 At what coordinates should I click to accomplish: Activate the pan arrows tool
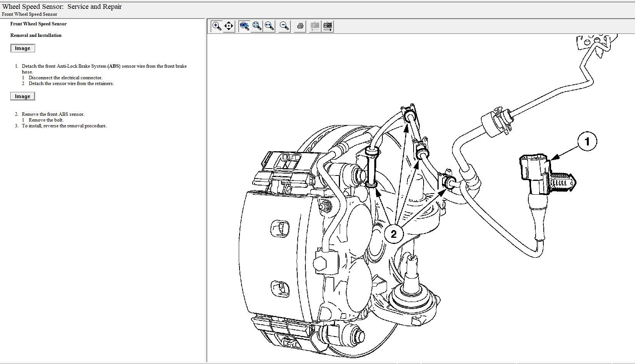[x=229, y=26]
